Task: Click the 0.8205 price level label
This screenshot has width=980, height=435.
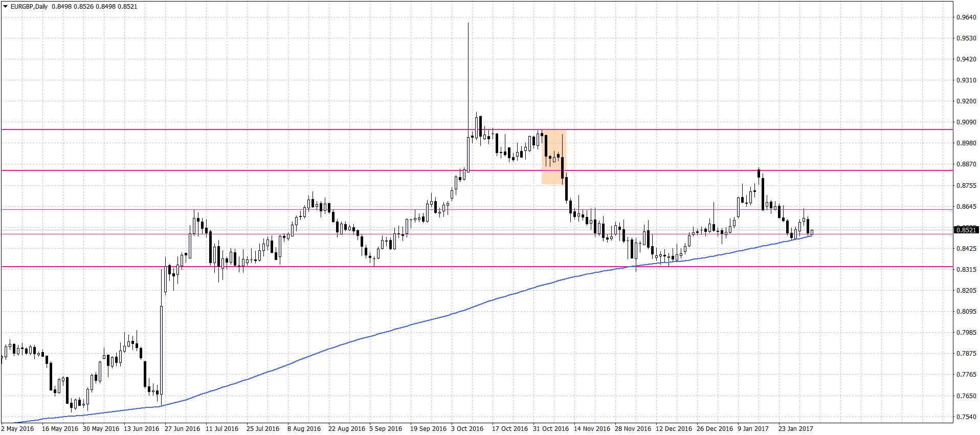Action: point(966,291)
